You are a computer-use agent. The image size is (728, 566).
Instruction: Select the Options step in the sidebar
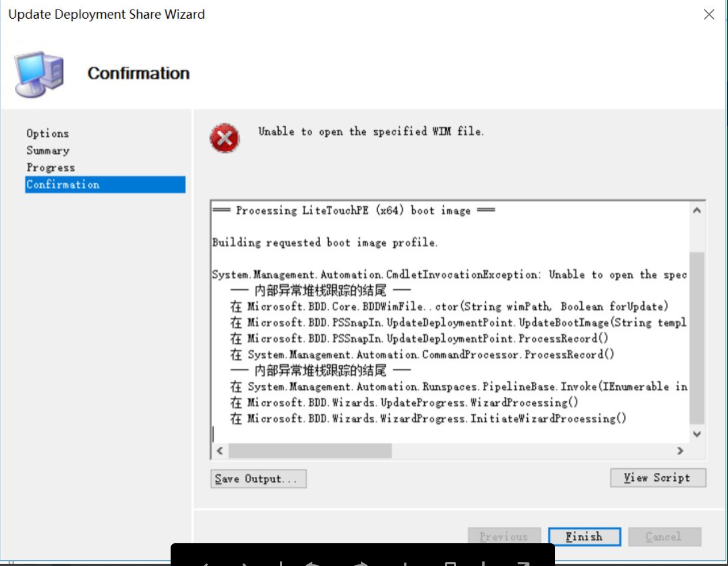(x=47, y=133)
